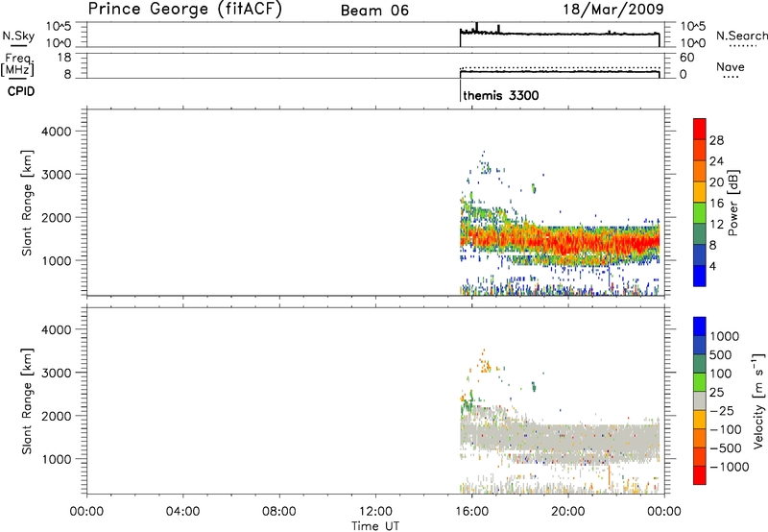
Task: Click the blue top of the velocity color bar
Action: click(x=700, y=326)
